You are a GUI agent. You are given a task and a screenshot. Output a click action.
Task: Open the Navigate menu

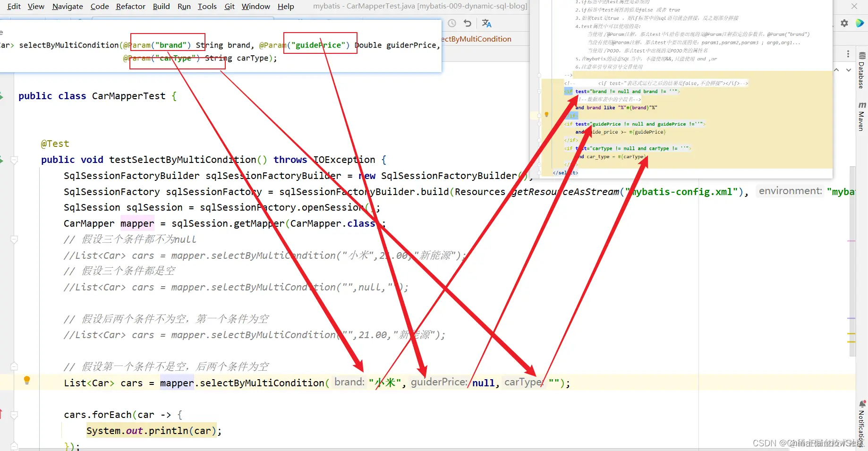coord(68,6)
